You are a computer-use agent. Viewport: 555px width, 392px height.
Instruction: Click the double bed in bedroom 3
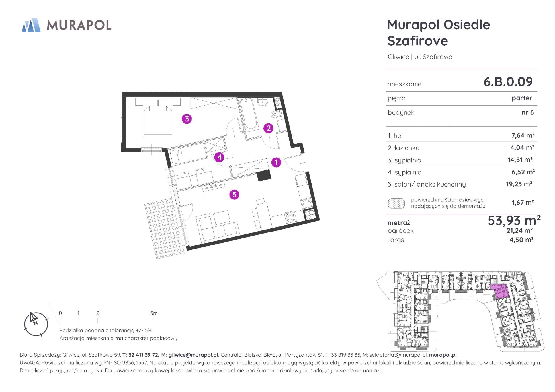(x=158, y=118)
